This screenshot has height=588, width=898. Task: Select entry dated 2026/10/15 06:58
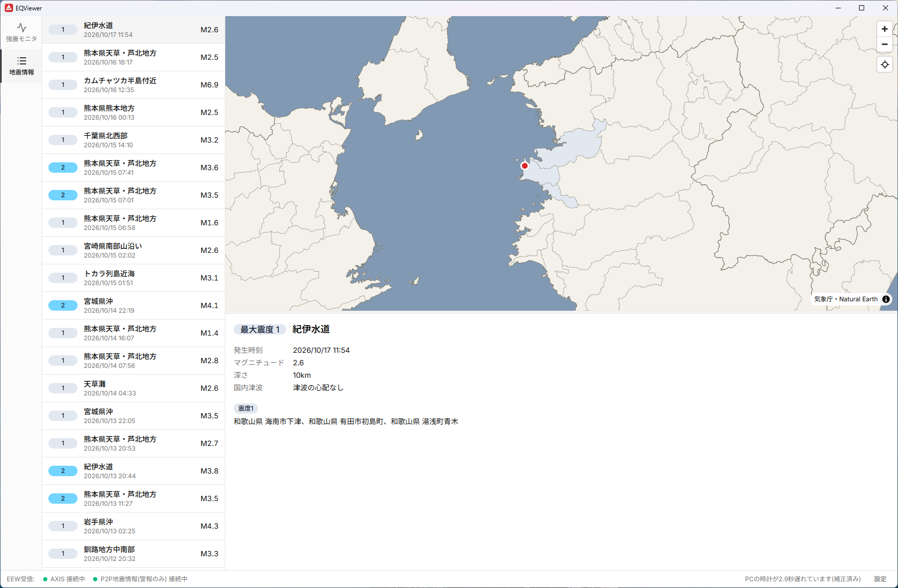tap(133, 223)
